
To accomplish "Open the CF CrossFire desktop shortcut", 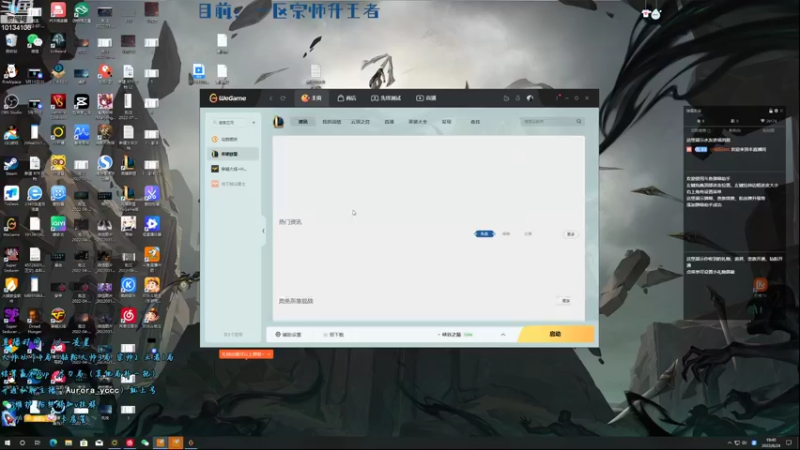I will pos(58,317).
